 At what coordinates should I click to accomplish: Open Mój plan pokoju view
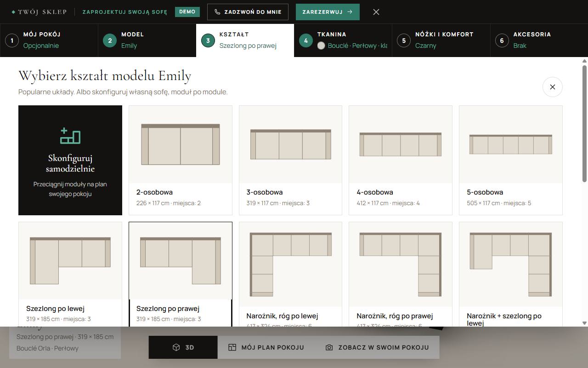(x=266, y=347)
